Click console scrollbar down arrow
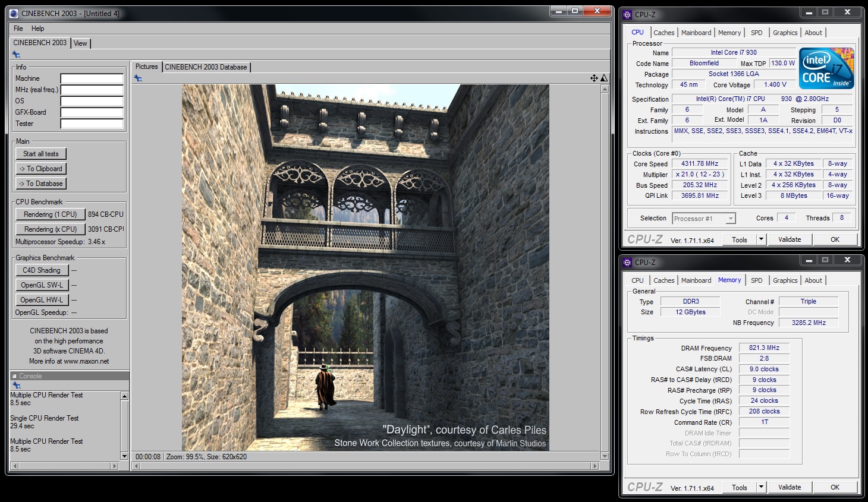The height and width of the screenshot is (502, 868). (x=124, y=456)
